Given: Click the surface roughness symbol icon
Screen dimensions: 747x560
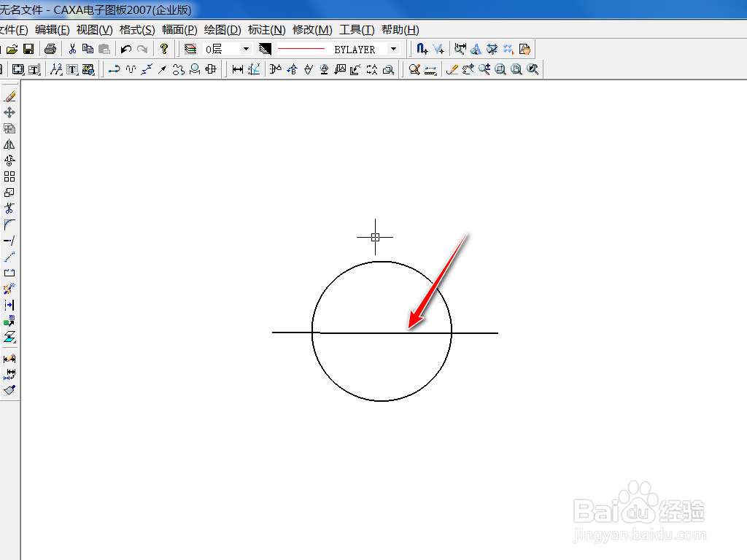Looking at the screenshot, I should [309, 69].
